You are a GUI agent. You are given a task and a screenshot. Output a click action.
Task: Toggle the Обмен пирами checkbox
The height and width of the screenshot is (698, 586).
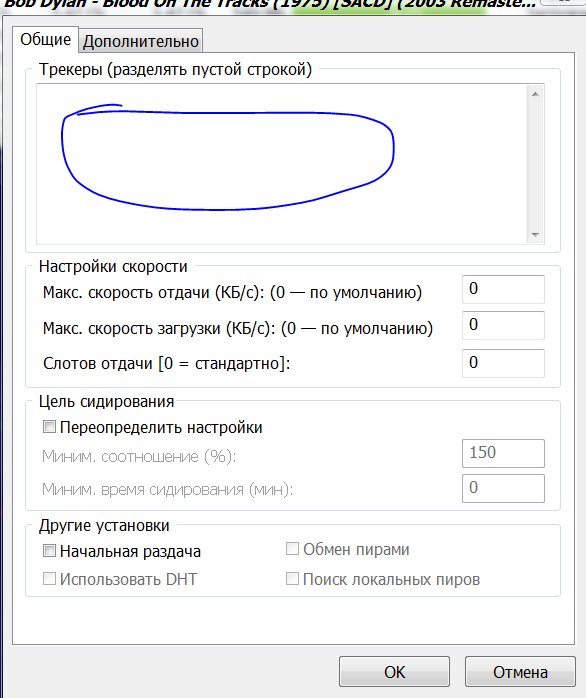click(x=292, y=549)
